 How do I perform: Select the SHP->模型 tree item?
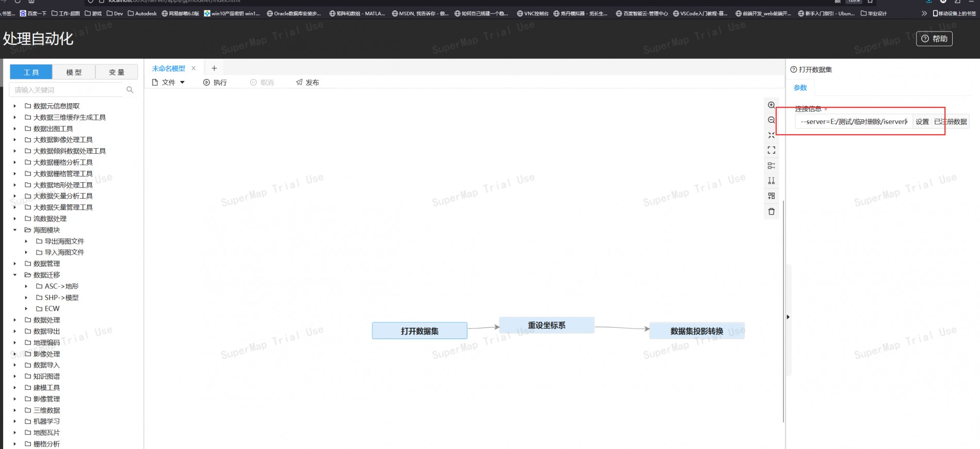tap(61, 298)
